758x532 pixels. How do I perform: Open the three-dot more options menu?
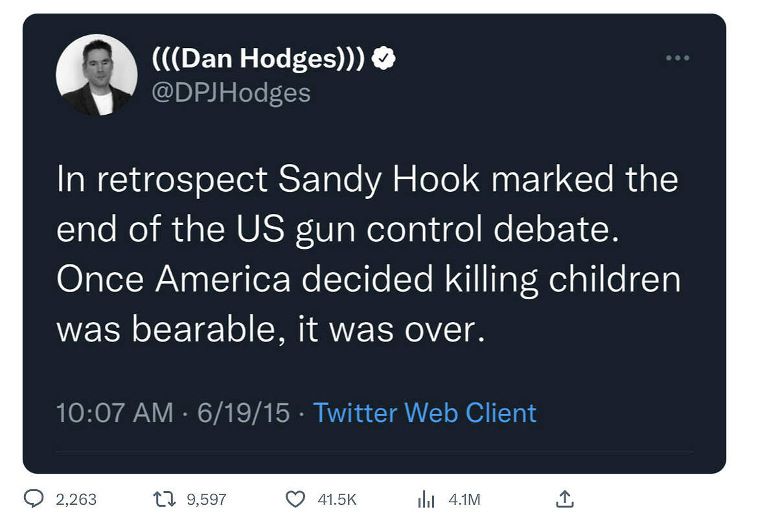[x=678, y=58]
